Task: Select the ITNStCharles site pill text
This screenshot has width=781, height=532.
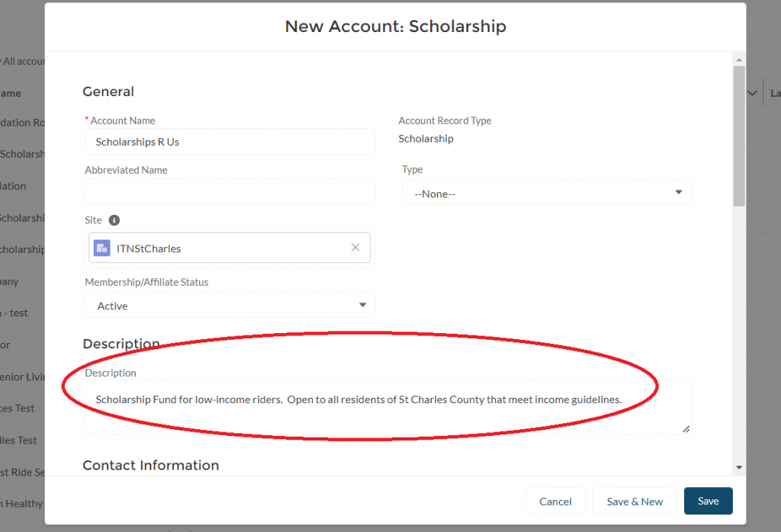Action: (149, 248)
